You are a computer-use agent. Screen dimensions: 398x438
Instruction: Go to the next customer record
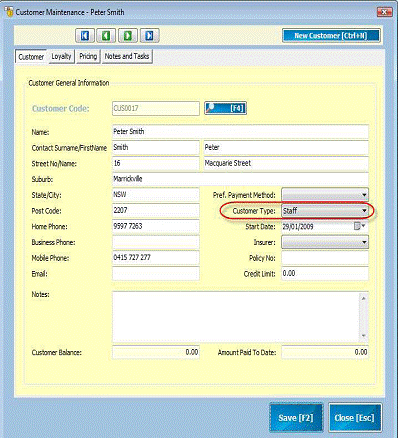pyautogui.click(x=128, y=35)
